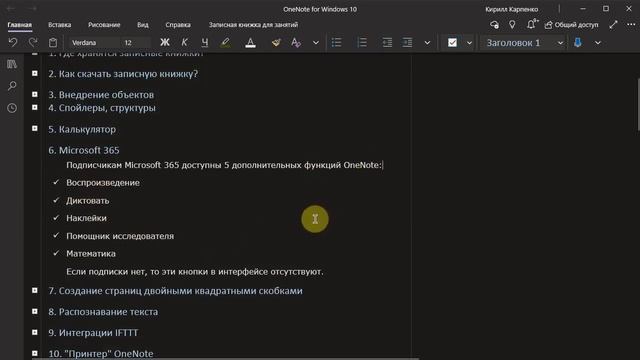The width and height of the screenshot is (640, 360).
Task: Click the vertical scrollbar thumb
Action: click(638, 105)
